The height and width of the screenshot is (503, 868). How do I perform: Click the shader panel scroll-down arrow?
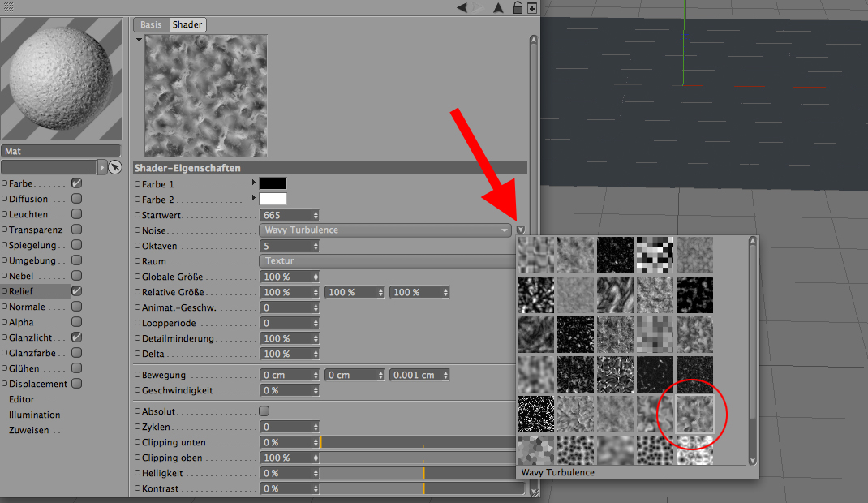click(x=534, y=492)
